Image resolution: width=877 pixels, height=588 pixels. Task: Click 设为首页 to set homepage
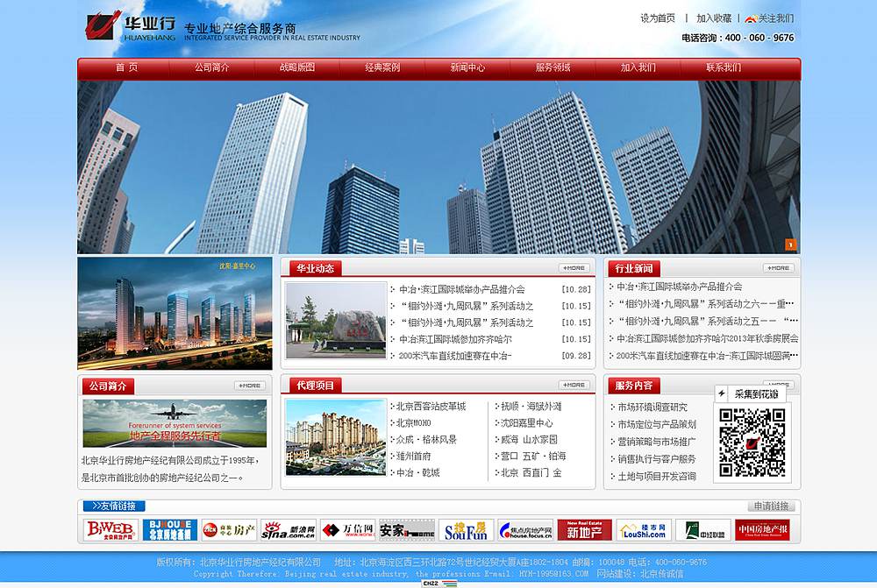coord(658,16)
